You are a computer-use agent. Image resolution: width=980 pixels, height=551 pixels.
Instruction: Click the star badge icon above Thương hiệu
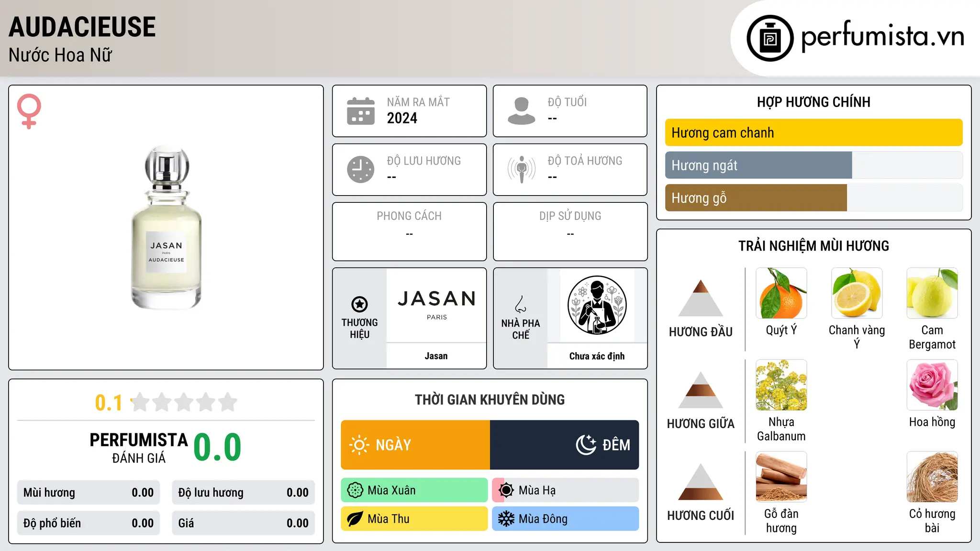(x=359, y=304)
